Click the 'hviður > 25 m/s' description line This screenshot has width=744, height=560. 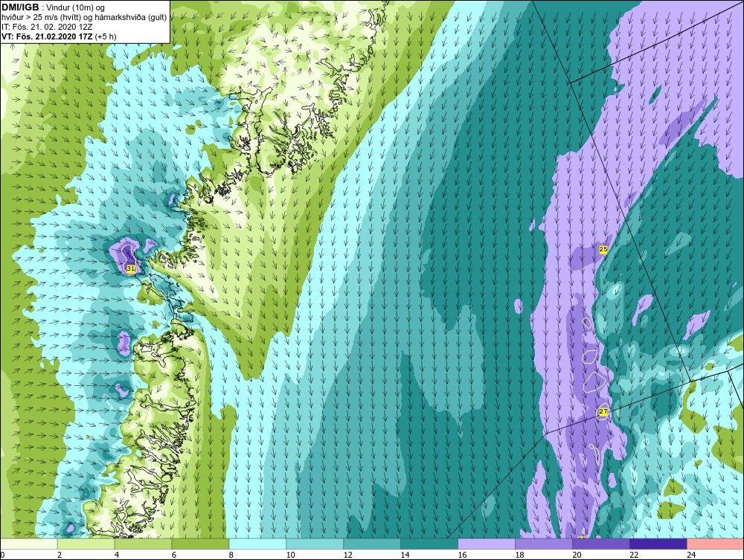[x=83, y=18]
